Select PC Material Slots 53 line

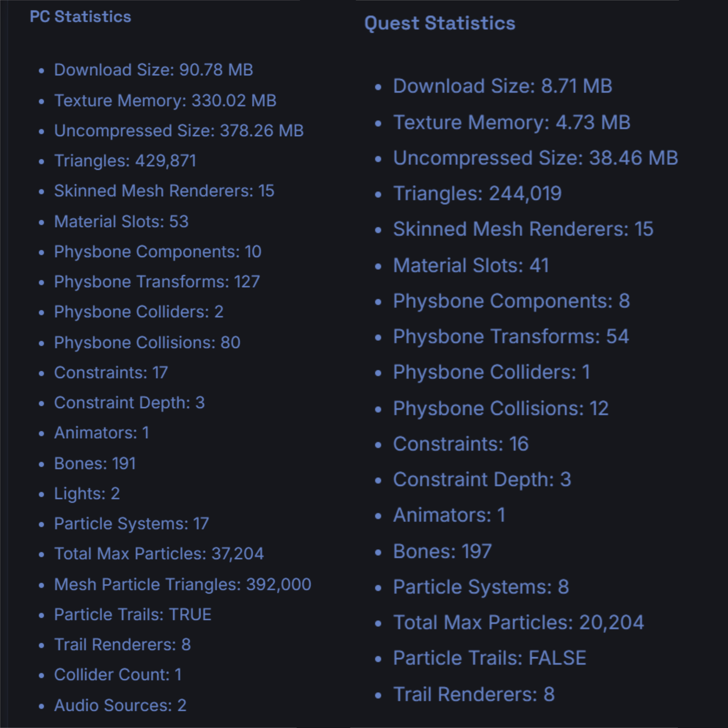pyautogui.click(x=121, y=221)
